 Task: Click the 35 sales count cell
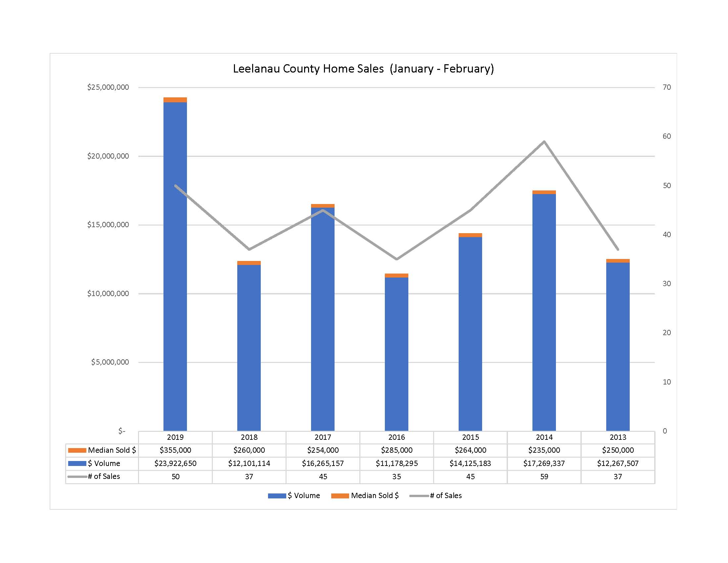coord(397,477)
